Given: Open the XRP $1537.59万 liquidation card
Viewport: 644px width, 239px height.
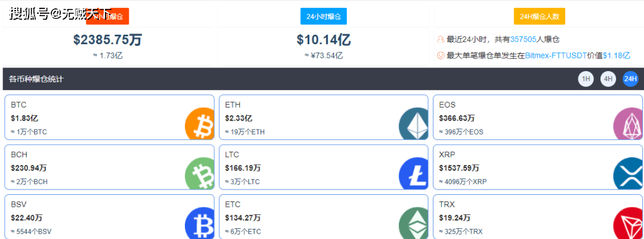Looking at the screenshot, I should [x=525, y=167].
